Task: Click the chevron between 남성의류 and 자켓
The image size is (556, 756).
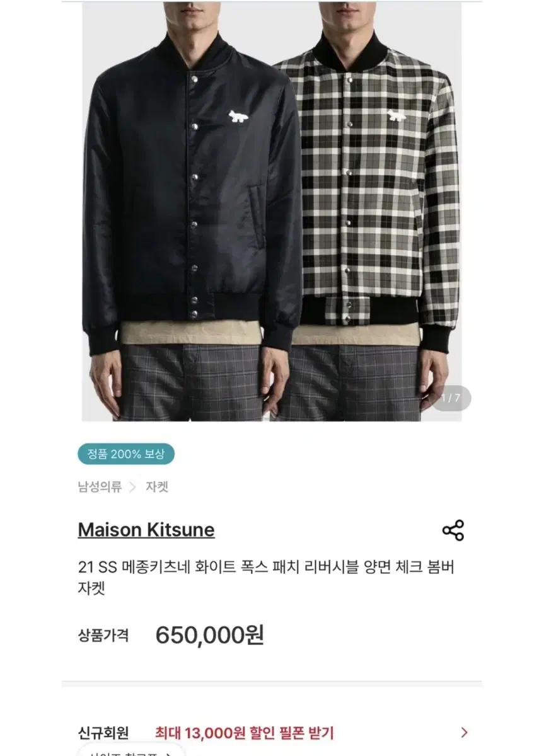Action: click(133, 487)
